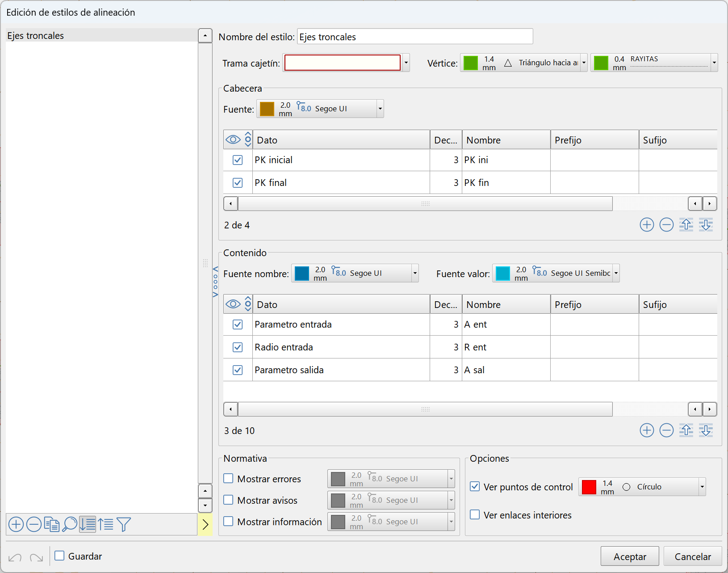This screenshot has width=728, height=573.
Task: Open the Vértice triangle style dropdown
Action: point(584,63)
